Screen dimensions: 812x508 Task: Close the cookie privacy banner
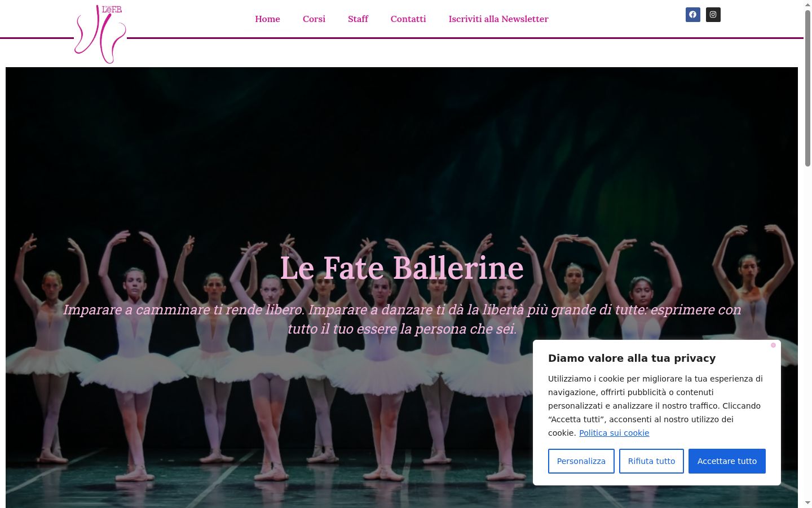click(x=773, y=345)
